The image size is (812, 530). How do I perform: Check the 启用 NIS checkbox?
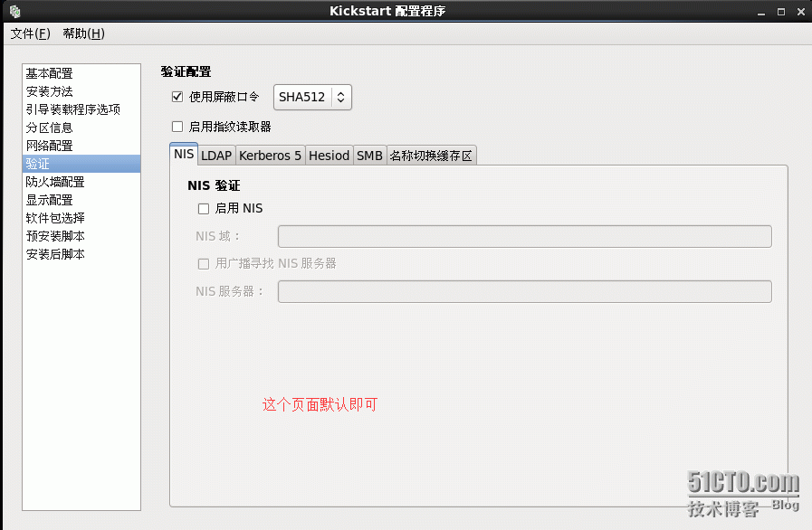(204, 209)
